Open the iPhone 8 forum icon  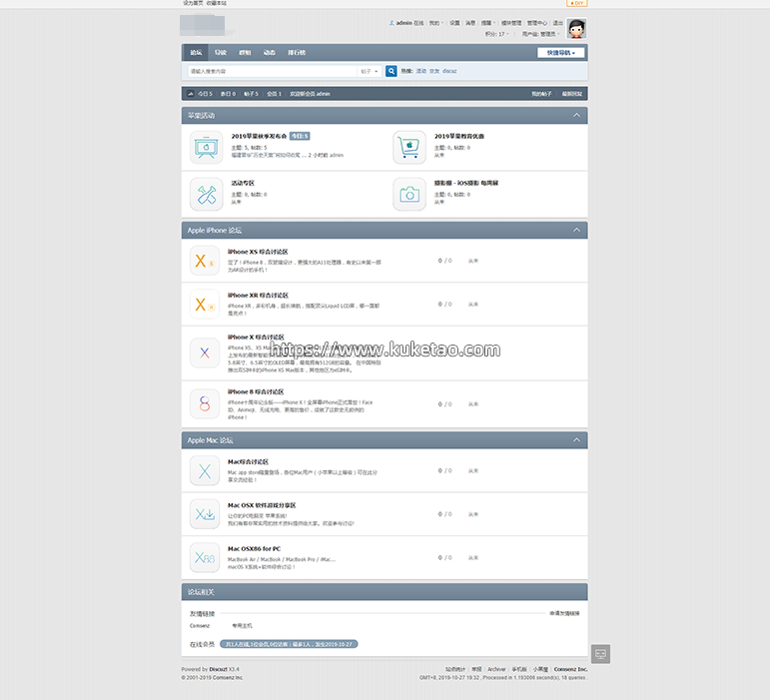coord(205,404)
